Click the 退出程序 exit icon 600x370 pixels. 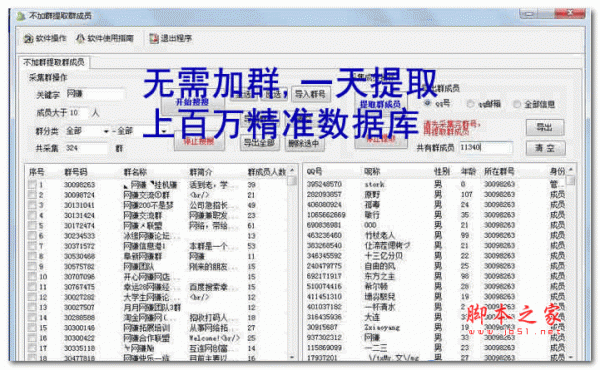click(154, 39)
